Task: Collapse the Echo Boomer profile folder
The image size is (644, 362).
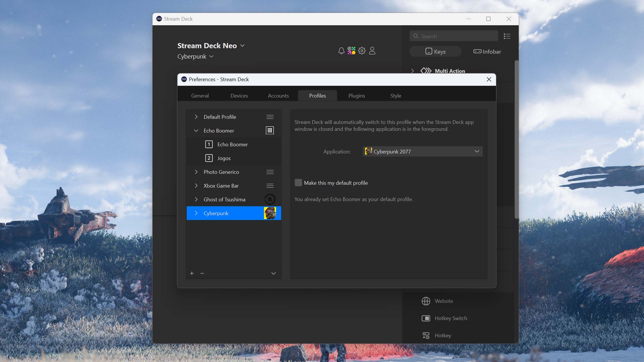Action: coord(196,131)
